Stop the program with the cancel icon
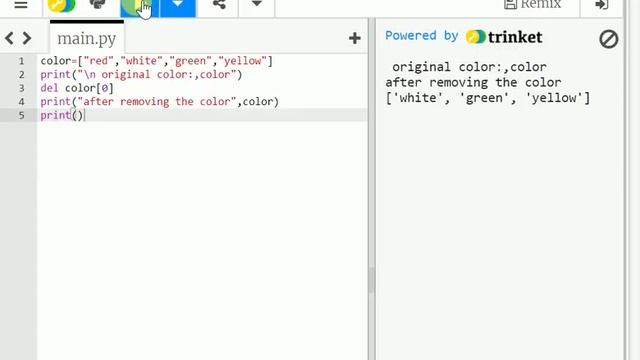640x360 pixels. click(x=609, y=39)
